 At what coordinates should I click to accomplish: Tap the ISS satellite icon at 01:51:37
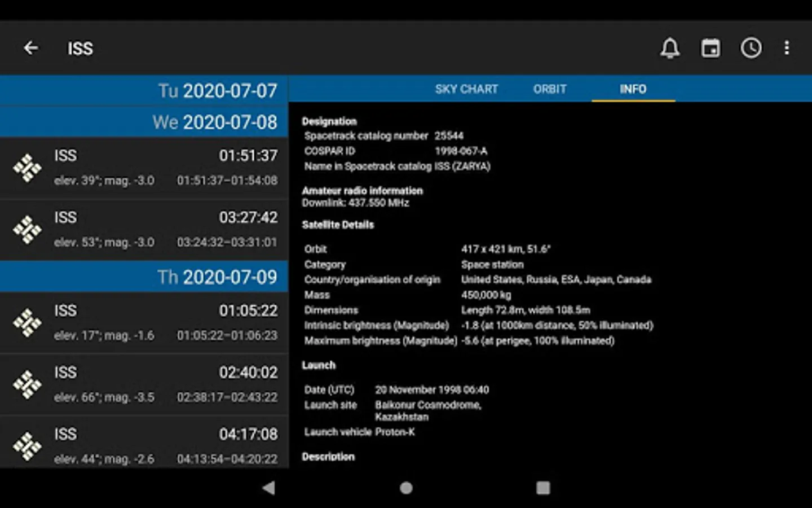coord(27,168)
